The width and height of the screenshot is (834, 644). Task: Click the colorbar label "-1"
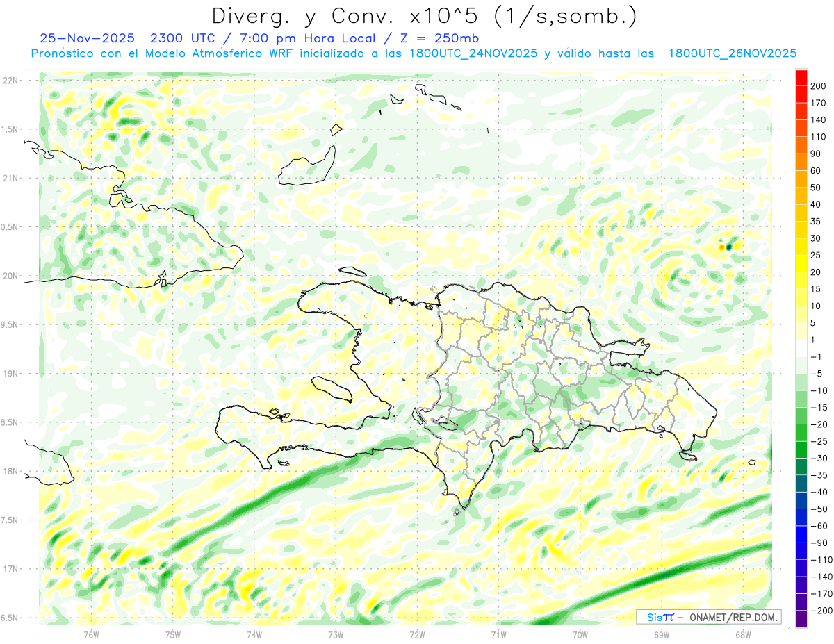click(x=816, y=356)
